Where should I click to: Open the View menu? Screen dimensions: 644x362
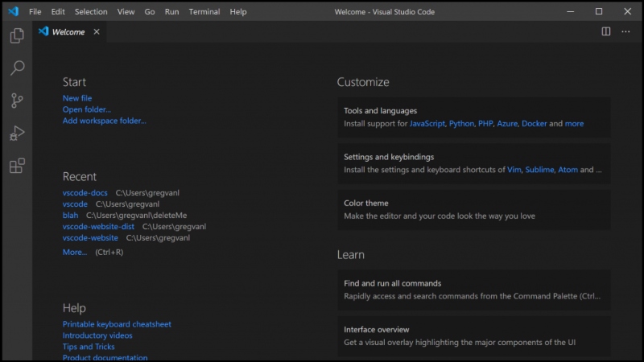(126, 11)
